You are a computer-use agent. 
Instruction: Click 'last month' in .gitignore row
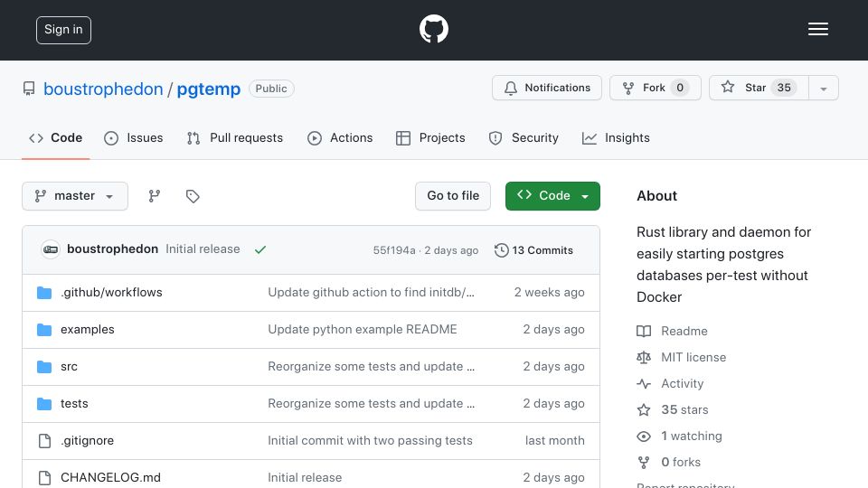click(554, 440)
